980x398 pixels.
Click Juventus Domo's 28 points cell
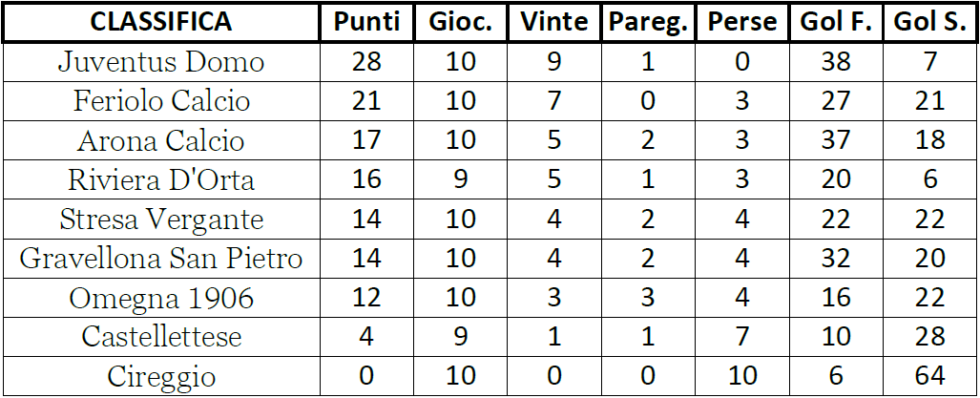point(366,62)
